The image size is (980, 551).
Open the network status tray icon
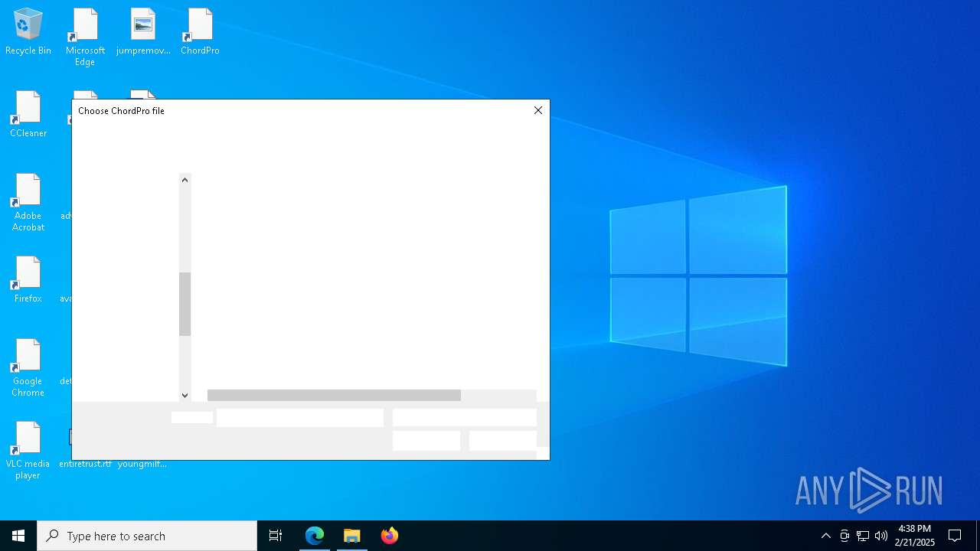point(863,536)
